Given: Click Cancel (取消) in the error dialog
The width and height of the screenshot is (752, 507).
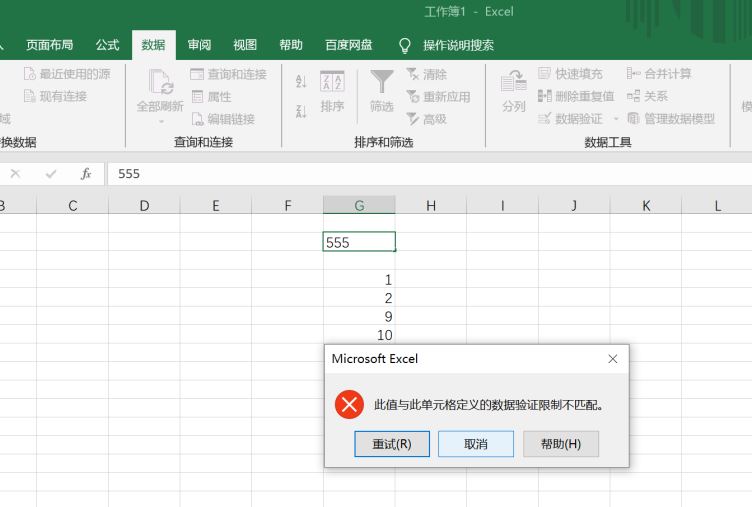Looking at the screenshot, I should click(476, 444).
